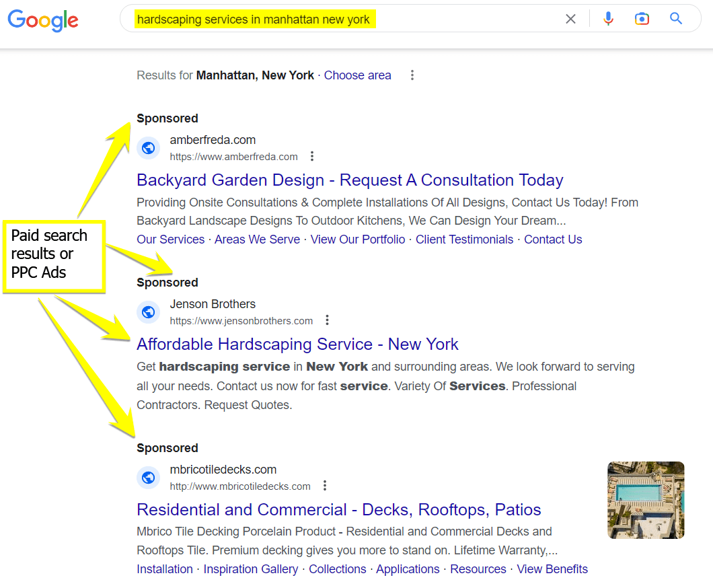Click the mbricotiledecks.com site name
This screenshot has width=713, height=588.
click(x=223, y=470)
